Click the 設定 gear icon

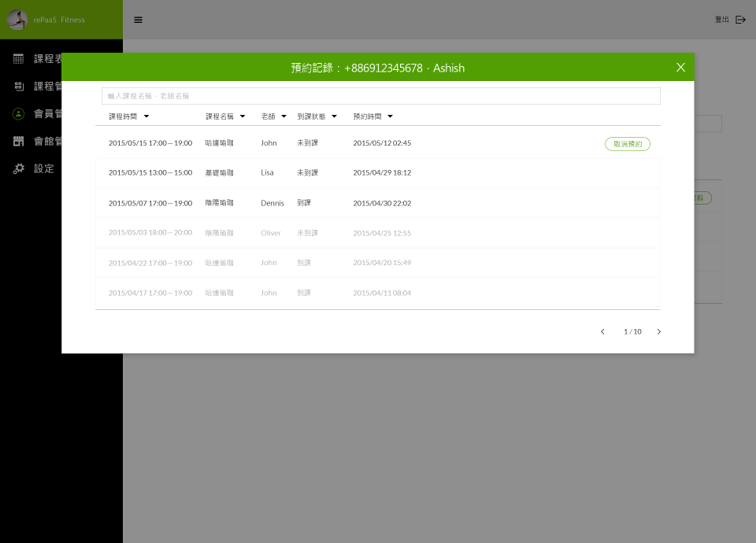point(19,168)
